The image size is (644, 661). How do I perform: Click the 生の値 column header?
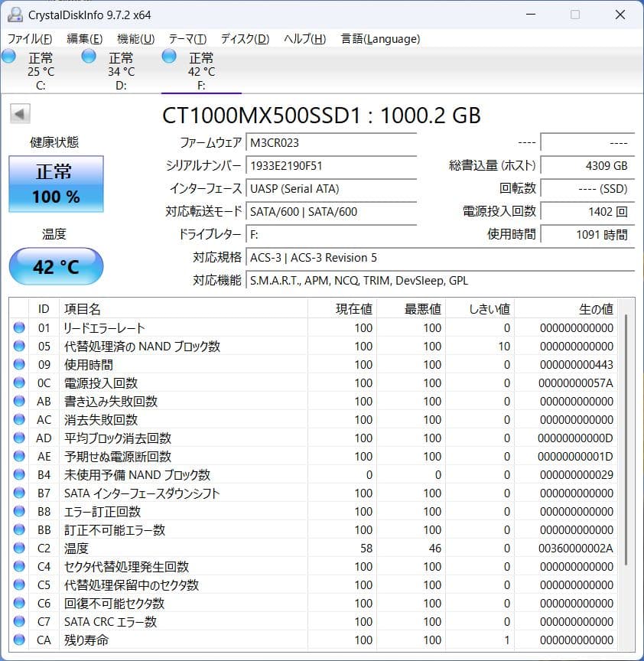pyautogui.click(x=566, y=308)
